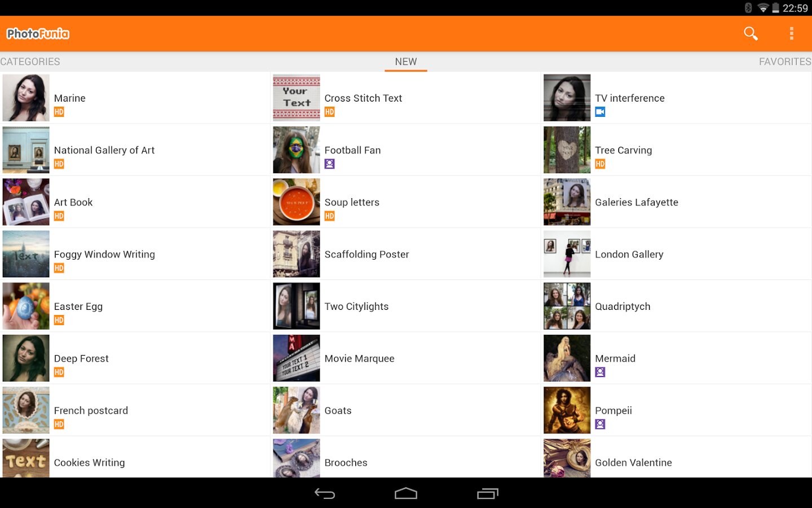Open the Foggy Window Writing effect
This screenshot has width=812, height=508.
click(x=104, y=255)
